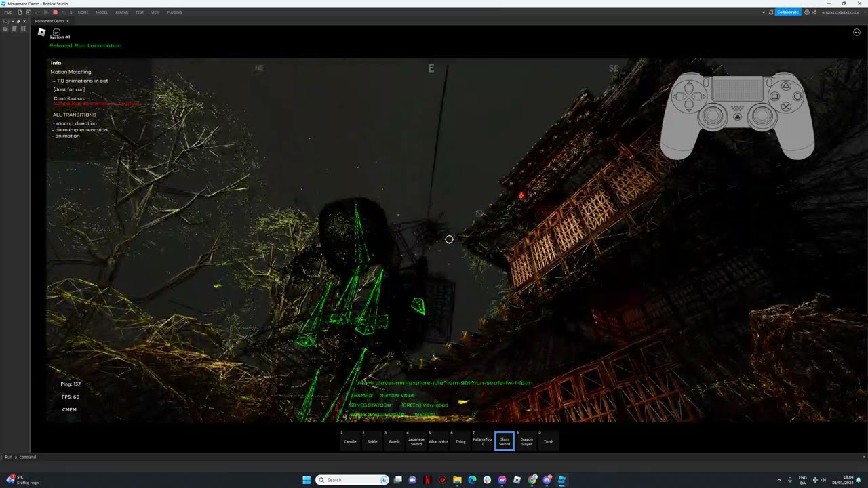Equip the Candle hotbar slot

click(350, 441)
